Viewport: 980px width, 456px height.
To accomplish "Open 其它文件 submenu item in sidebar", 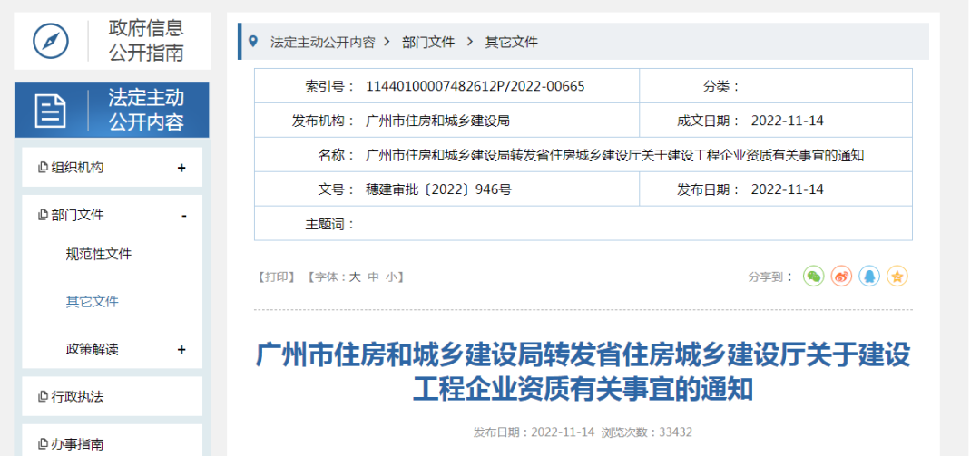I will 93,302.
